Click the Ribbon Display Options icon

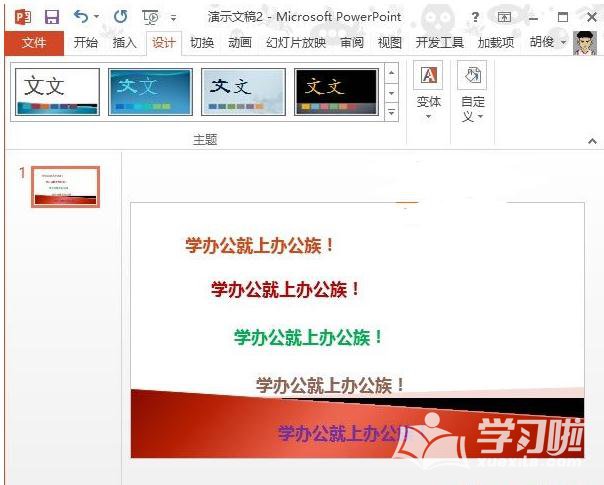click(x=504, y=17)
